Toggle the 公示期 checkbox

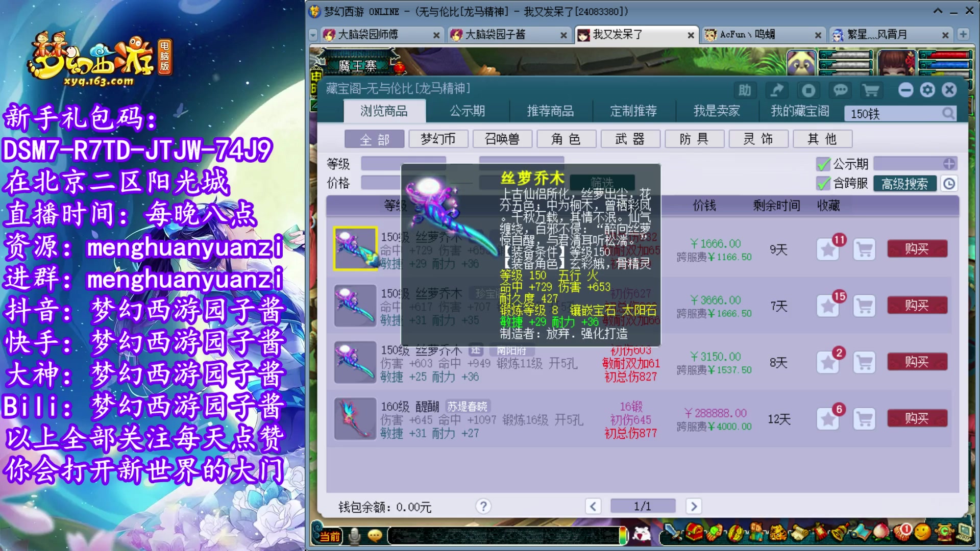pos(823,164)
